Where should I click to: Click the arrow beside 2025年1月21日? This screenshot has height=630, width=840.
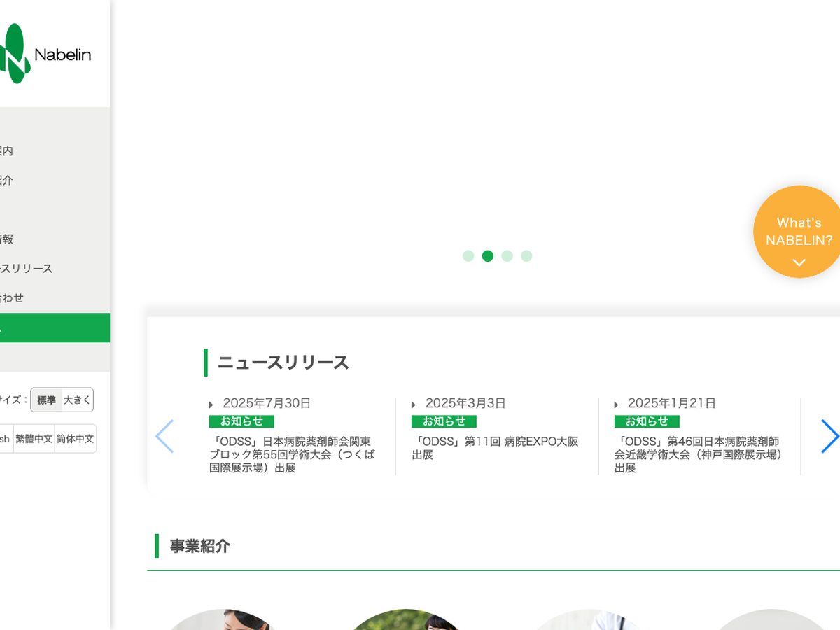pos(616,405)
